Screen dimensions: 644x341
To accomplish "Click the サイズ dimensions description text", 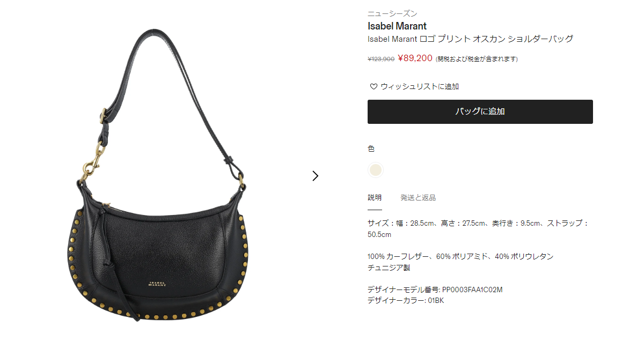I will pos(478,228).
